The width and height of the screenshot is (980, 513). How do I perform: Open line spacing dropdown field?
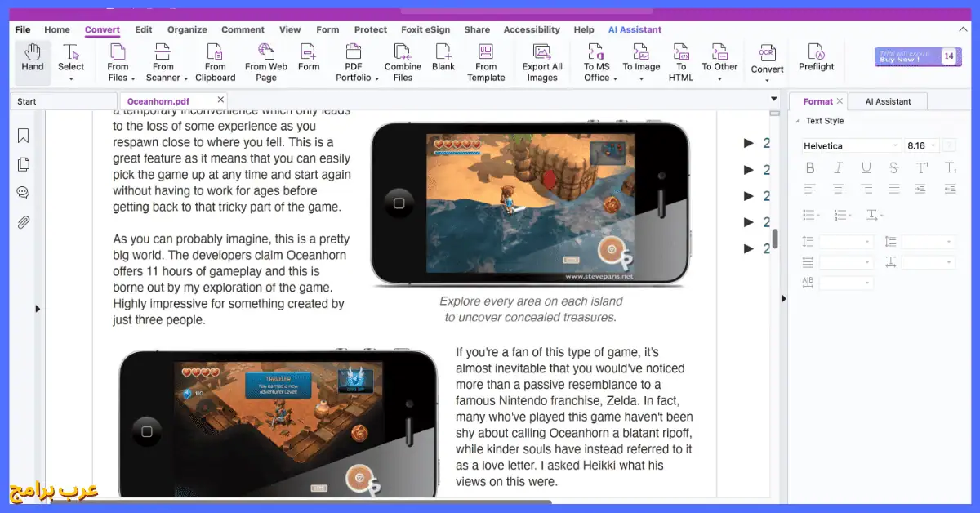[847, 242]
